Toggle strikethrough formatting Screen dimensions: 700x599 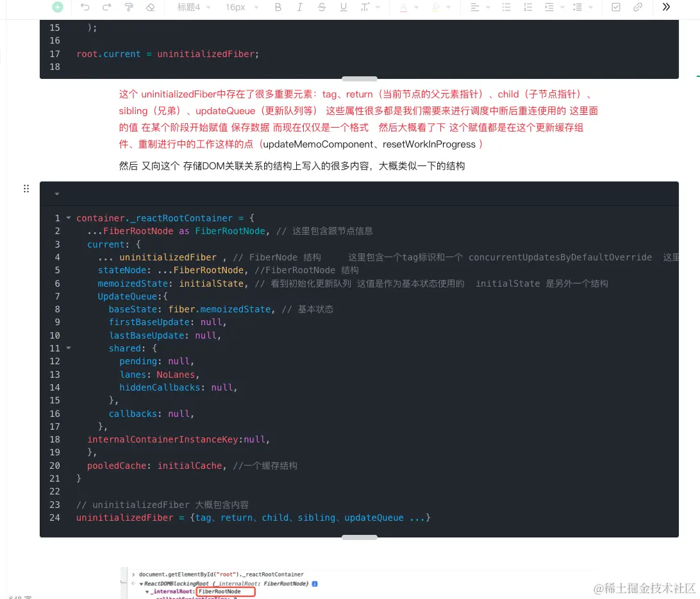321,7
